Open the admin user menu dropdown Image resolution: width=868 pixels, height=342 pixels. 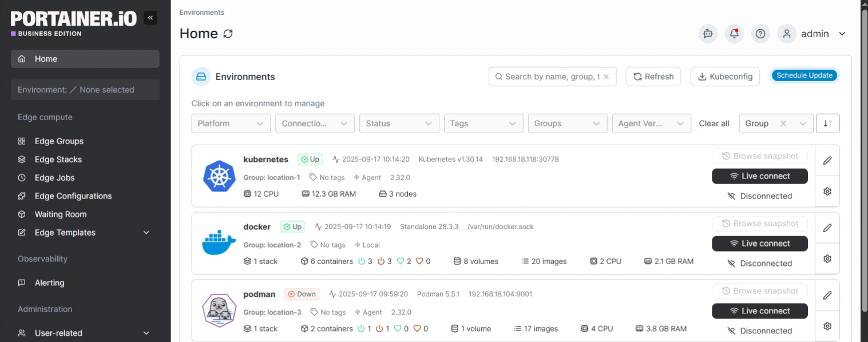click(842, 34)
